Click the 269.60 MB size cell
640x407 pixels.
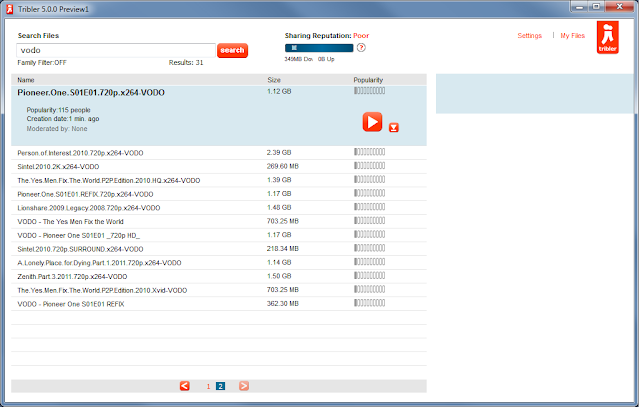tap(282, 166)
